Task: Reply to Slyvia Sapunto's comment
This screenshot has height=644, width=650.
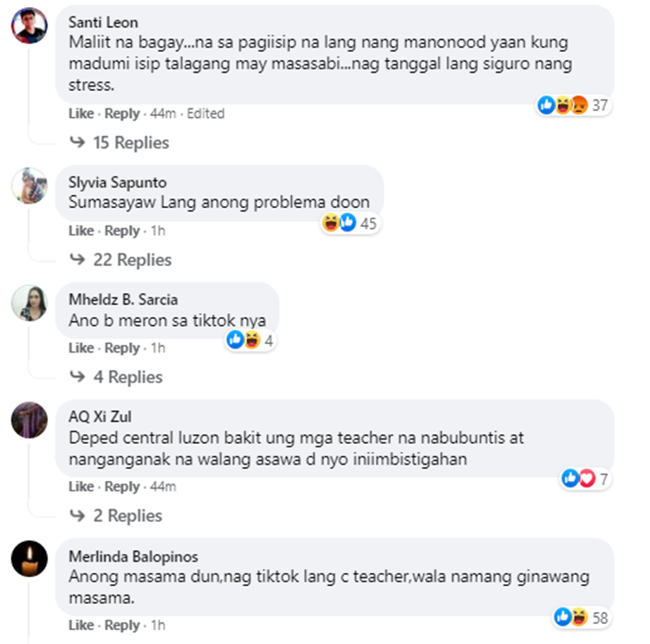Action: point(122,231)
